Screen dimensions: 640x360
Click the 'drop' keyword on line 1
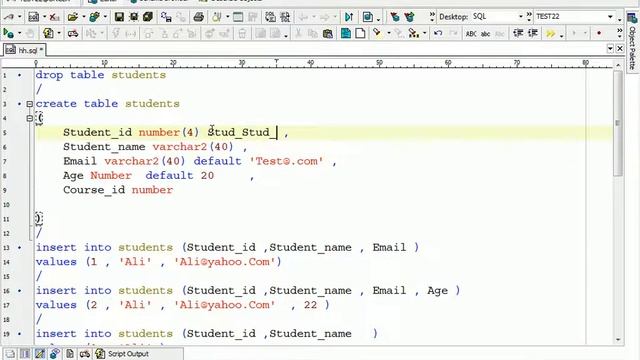coord(49,75)
